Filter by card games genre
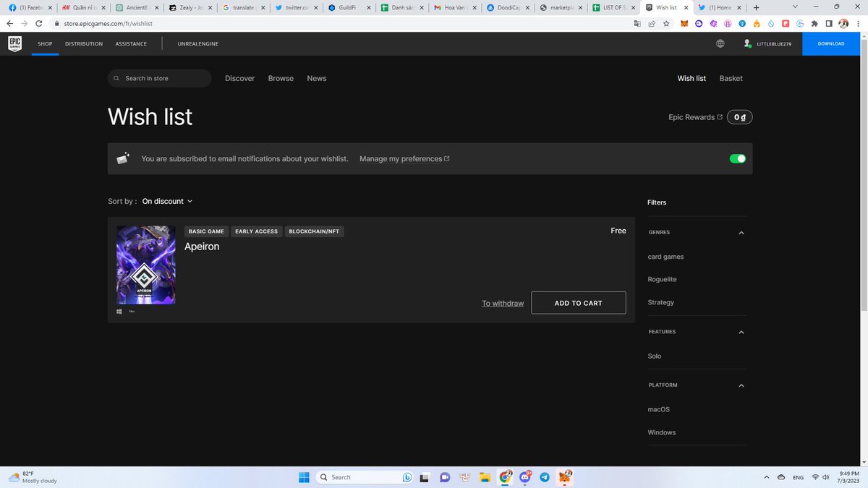 pos(665,257)
